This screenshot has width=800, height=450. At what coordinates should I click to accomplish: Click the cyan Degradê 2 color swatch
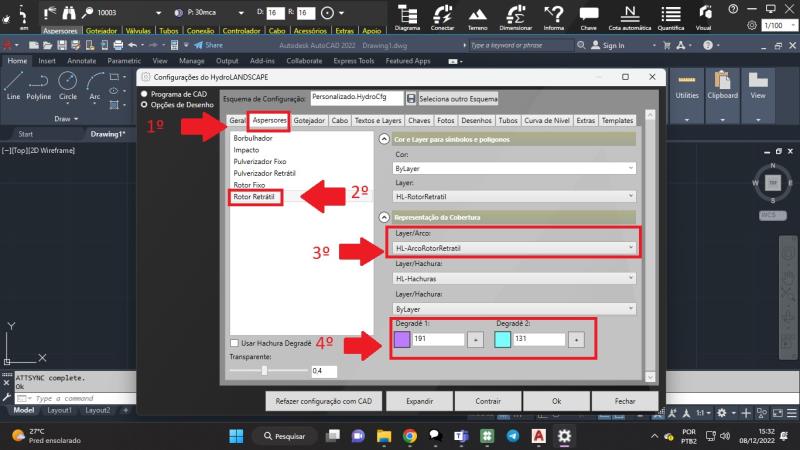[503, 339]
